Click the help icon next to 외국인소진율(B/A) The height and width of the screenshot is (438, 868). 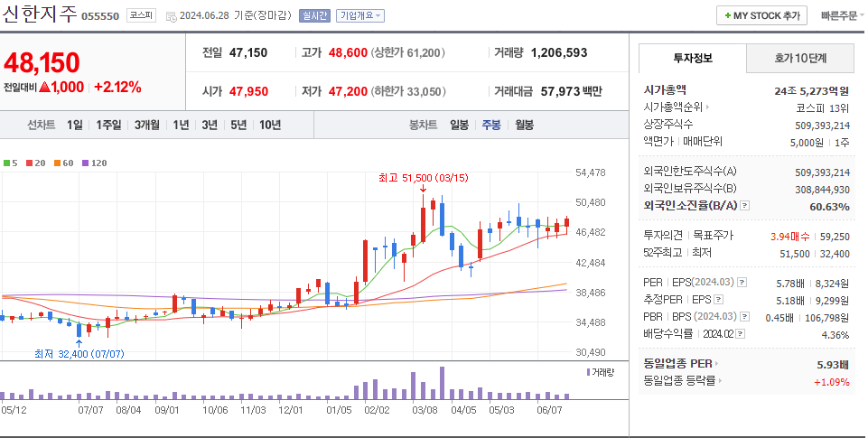[745, 206]
